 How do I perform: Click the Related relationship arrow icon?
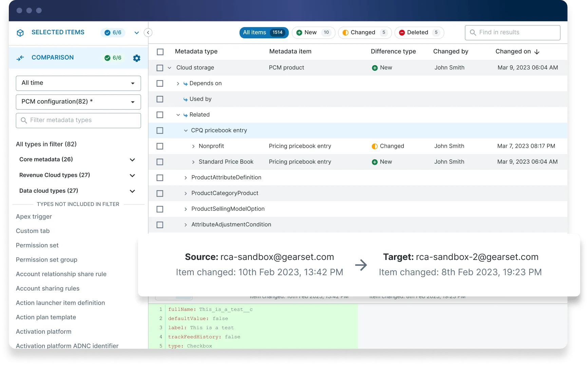point(186,115)
